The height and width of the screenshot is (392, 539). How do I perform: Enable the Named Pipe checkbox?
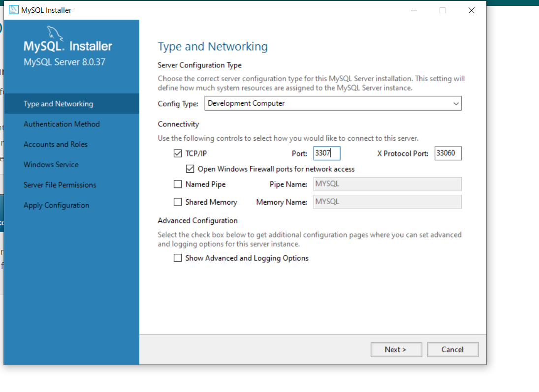178,184
